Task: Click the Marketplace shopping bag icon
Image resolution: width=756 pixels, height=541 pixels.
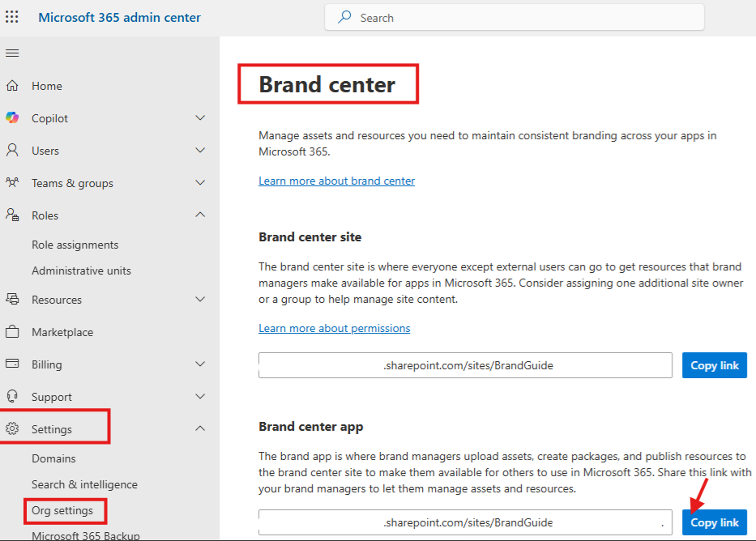Action: click(12, 332)
